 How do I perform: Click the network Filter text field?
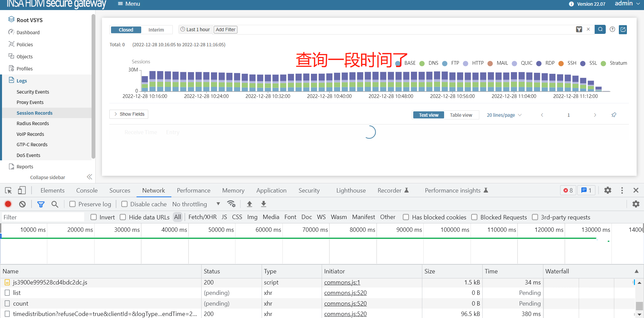[x=43, y=217]
